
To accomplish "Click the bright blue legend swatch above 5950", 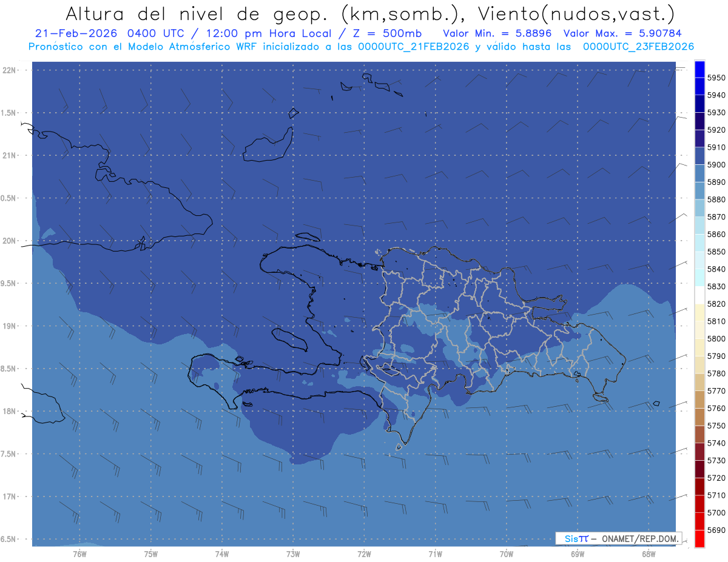I will click(699, 69).
